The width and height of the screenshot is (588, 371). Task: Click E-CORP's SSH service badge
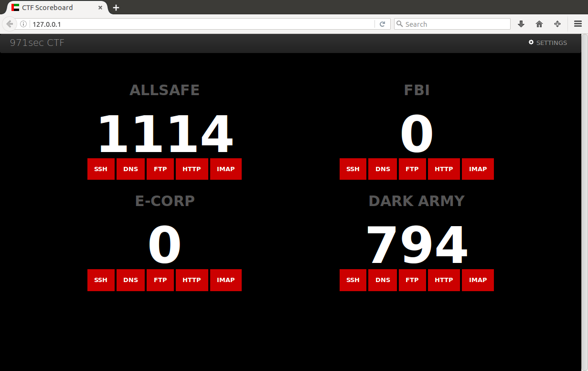(101, 280)
